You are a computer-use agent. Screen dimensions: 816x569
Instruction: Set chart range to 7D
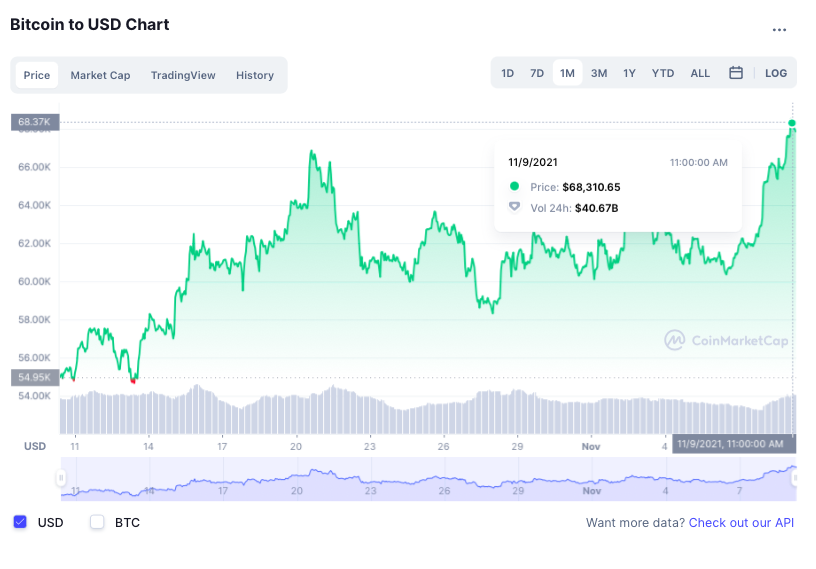point(537,73)
